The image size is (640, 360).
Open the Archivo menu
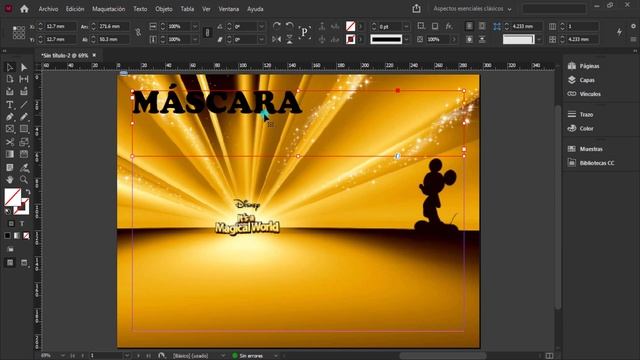tap(48, 9)
